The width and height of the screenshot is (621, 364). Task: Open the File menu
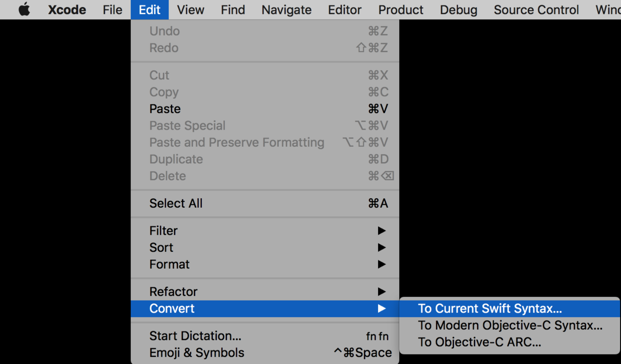click(112, 10)
